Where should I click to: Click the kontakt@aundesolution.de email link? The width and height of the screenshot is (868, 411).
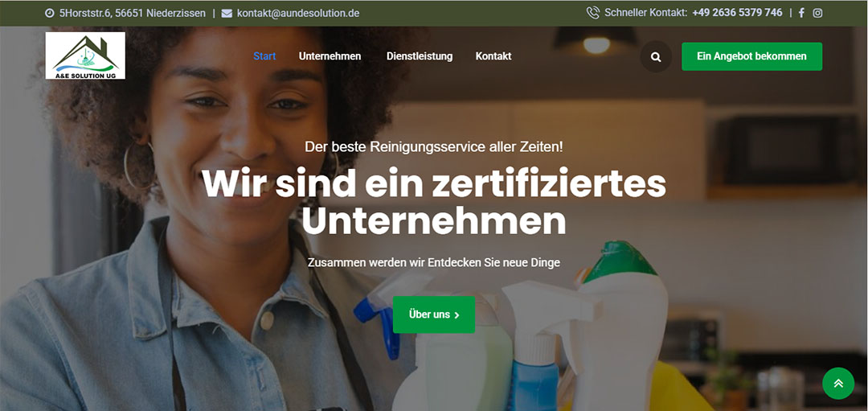coord(298,14)
